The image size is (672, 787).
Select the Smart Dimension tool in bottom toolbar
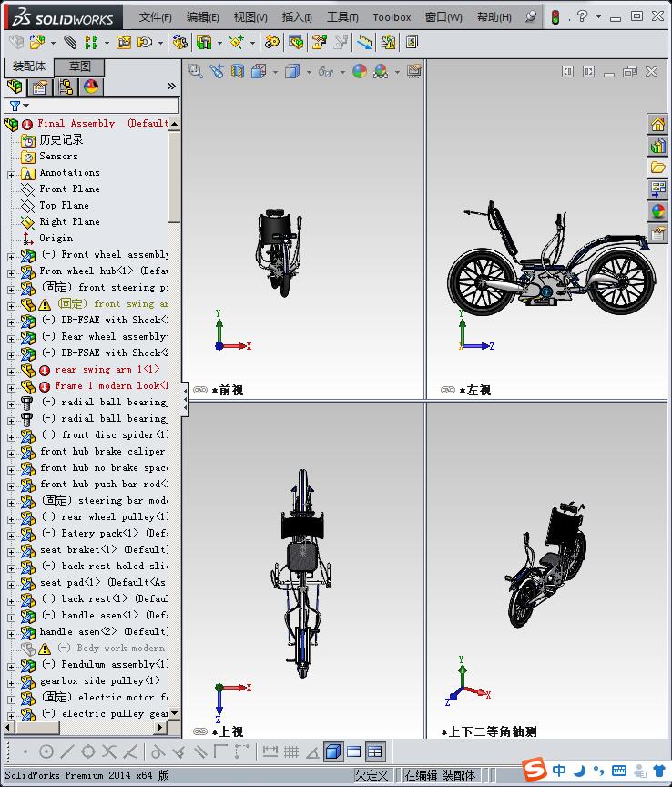(x=270, y=751)
